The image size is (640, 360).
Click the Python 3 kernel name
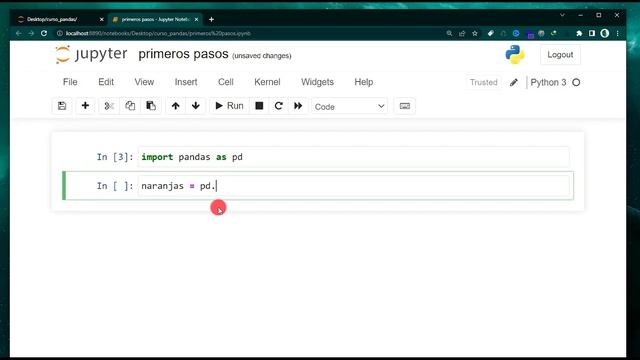tap(548, 82)
